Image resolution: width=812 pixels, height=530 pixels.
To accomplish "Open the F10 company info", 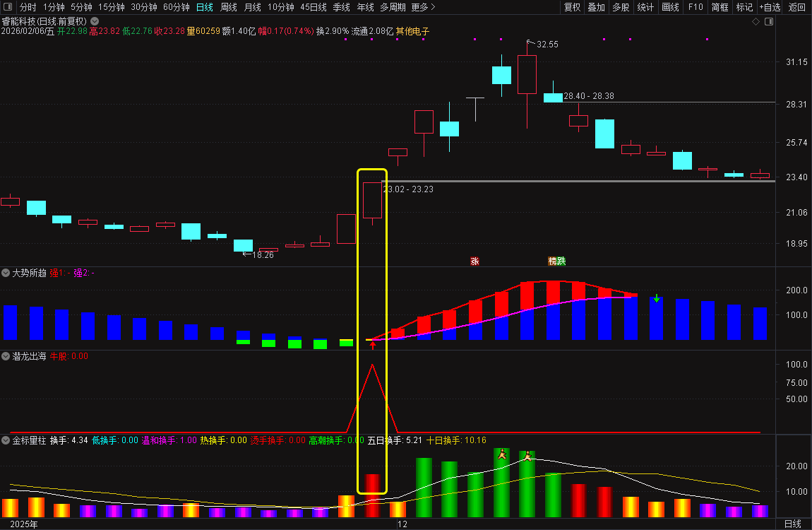I will coord(695,7).
